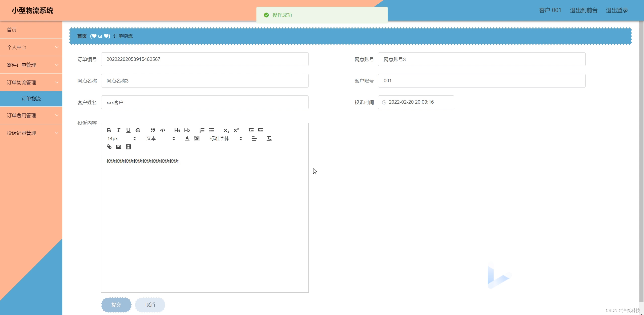Apply underline to the complaint text

click(x=128, y=130)
